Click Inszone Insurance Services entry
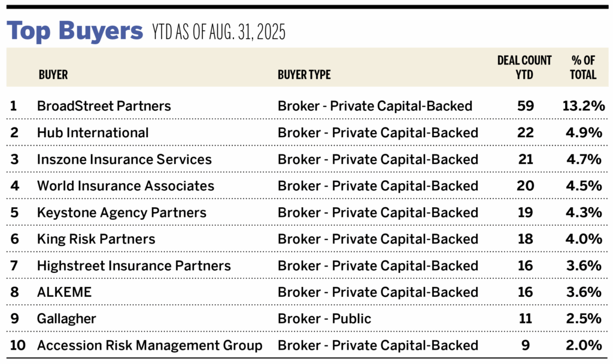This screenshot has height=364, width=613. pos(124,159)
